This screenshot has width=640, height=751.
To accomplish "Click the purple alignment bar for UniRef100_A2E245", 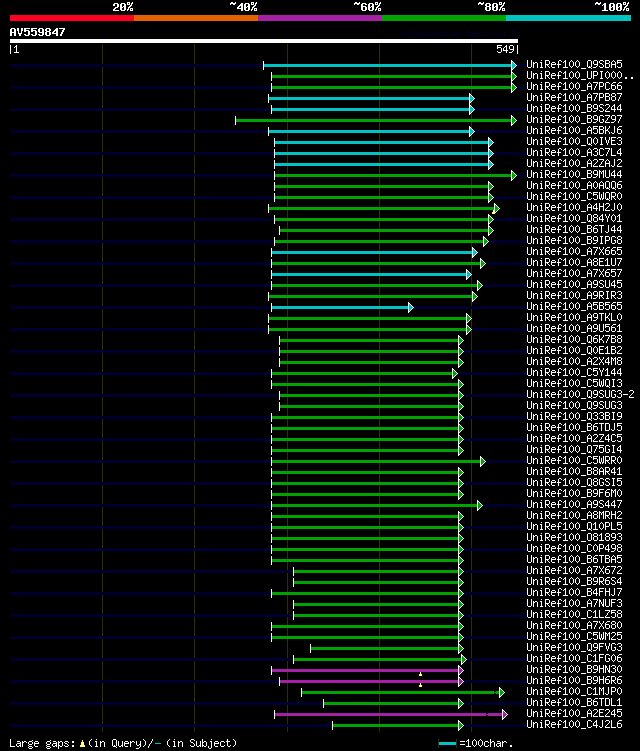I will pyautogui.click(x=391, y=715).
